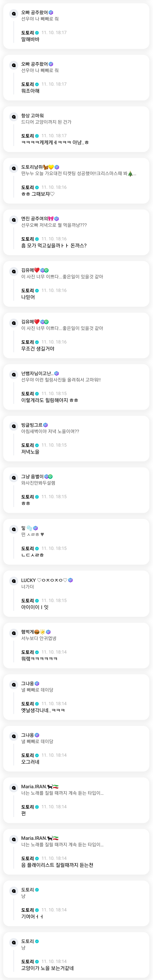Open the profile avatar of 엔진 공주여의
This screenshot has height=980, width=153.
(x=14, y=220)
